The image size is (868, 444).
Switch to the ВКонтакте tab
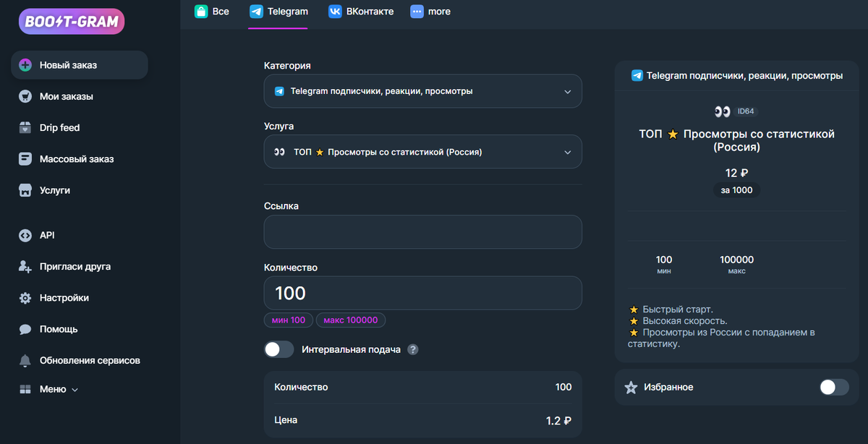[361, 12]
